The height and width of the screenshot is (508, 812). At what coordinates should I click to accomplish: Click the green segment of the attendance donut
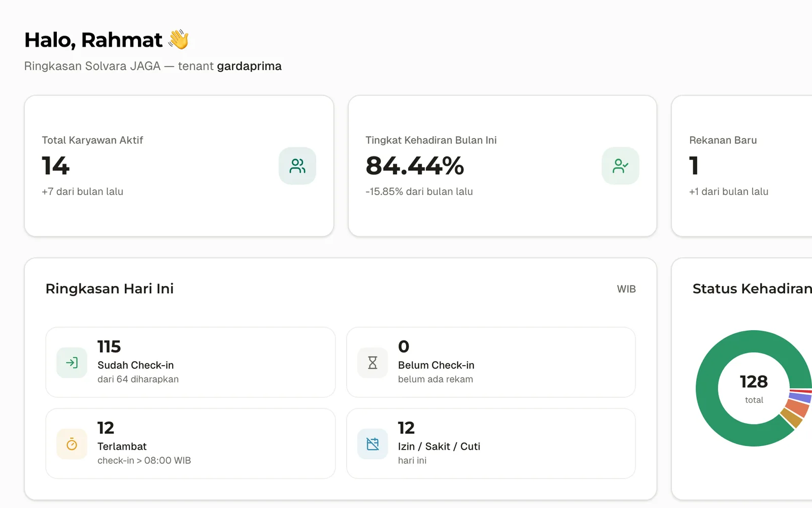(x=707, y=389)
